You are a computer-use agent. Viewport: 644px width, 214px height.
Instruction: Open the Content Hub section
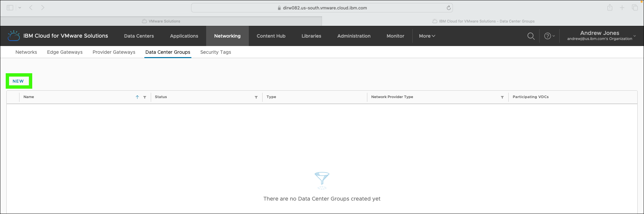click(271, 36)
